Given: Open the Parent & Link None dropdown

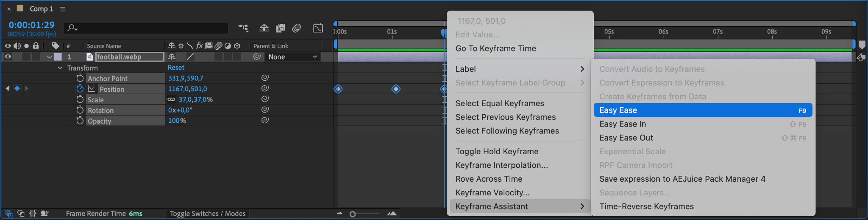Looking at the screenshot, I should (x=292, y=57).
